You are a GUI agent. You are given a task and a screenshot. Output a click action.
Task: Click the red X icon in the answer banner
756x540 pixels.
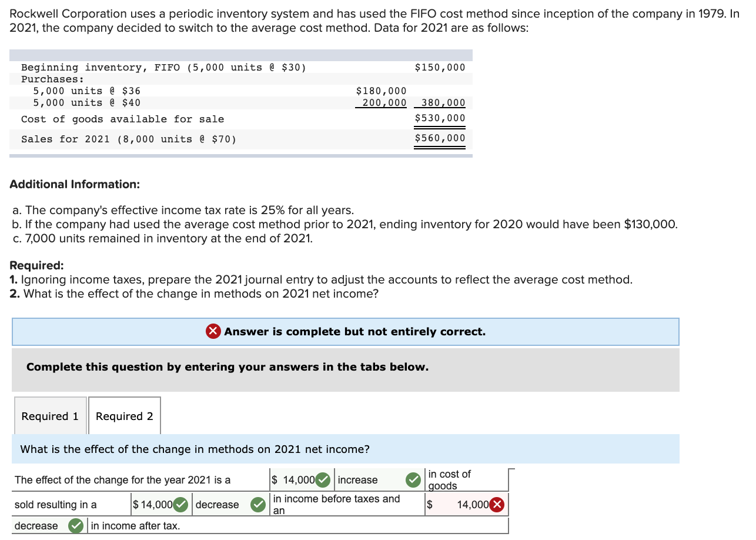(213, 332)
